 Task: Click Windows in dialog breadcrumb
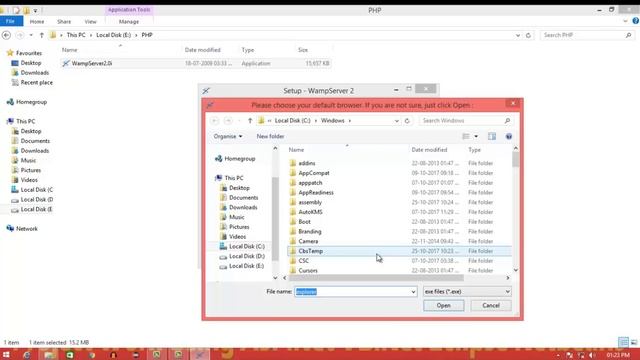pos(333,121)
